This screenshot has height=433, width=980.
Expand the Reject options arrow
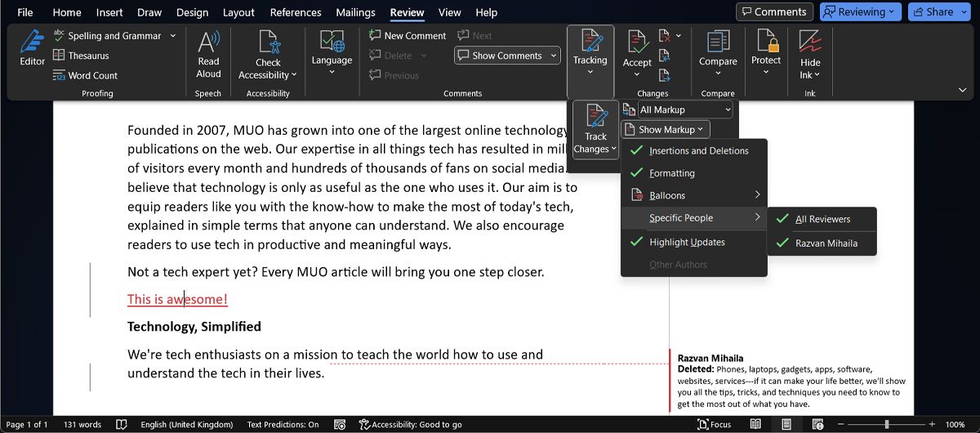click(678, 36)
